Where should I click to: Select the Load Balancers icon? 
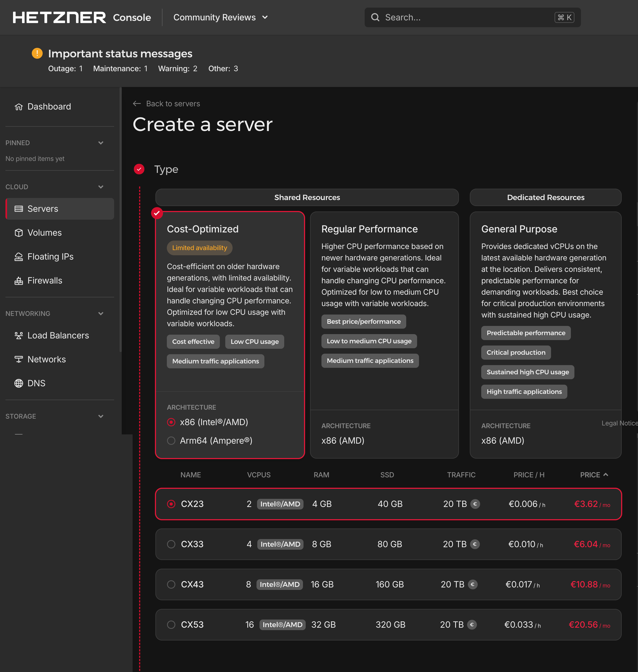(19, 335)
